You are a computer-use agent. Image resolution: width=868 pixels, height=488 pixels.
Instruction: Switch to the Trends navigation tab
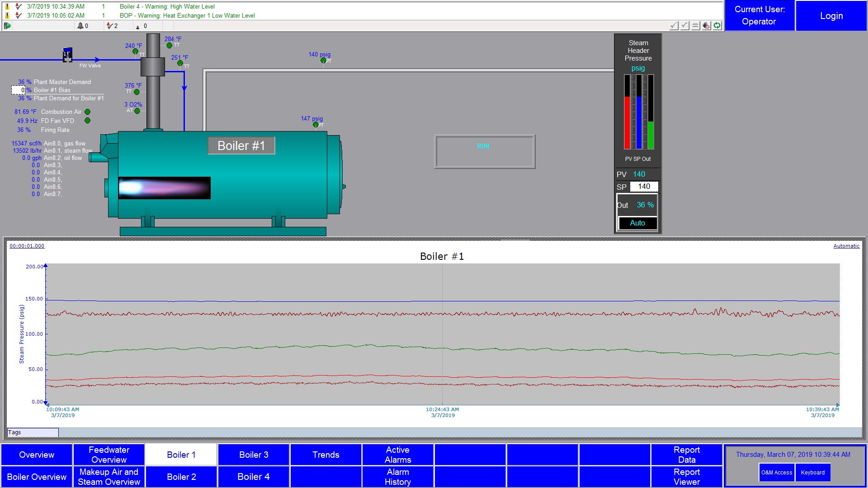[x=325, y=455]
